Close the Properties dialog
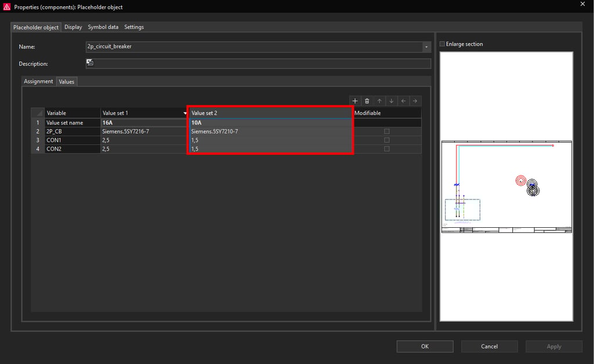The width and height of the screenshot is (594, 364). tap(582, 4)
